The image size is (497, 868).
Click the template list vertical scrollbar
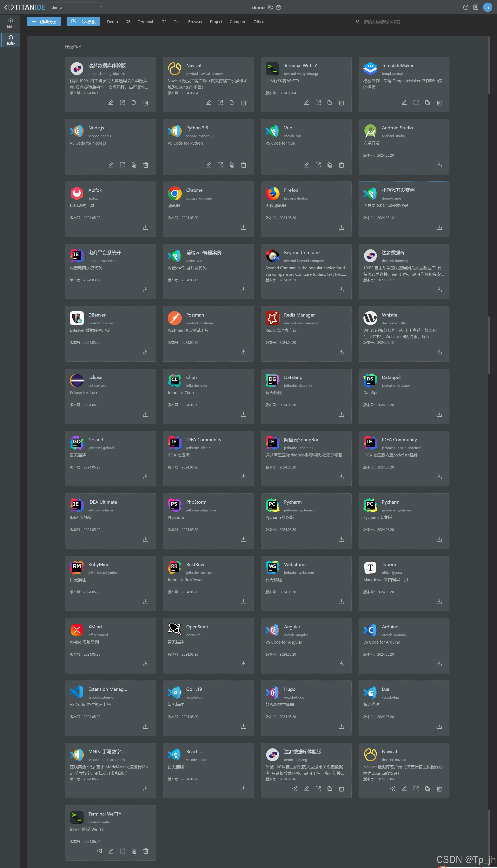click(488, 65)
